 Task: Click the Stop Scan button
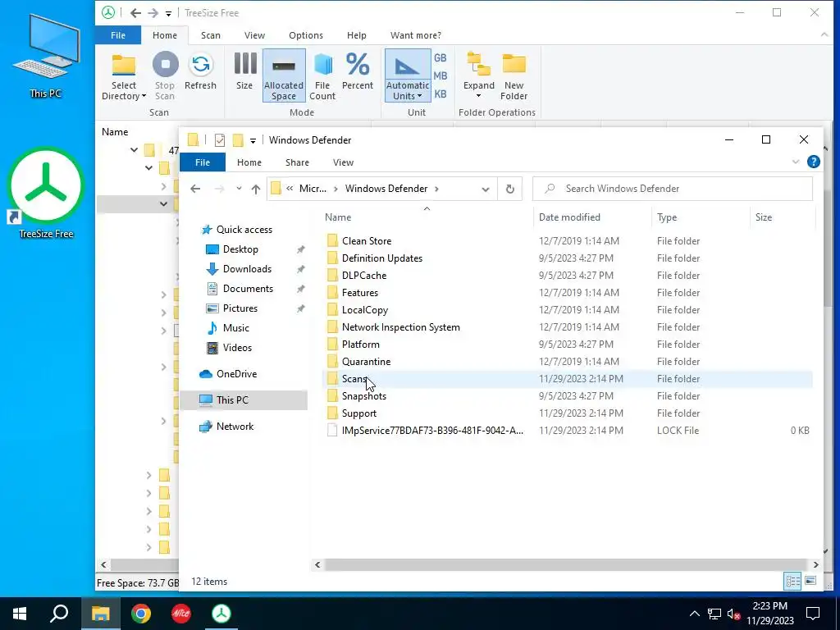pyautogui.click(x=165, y=76)
